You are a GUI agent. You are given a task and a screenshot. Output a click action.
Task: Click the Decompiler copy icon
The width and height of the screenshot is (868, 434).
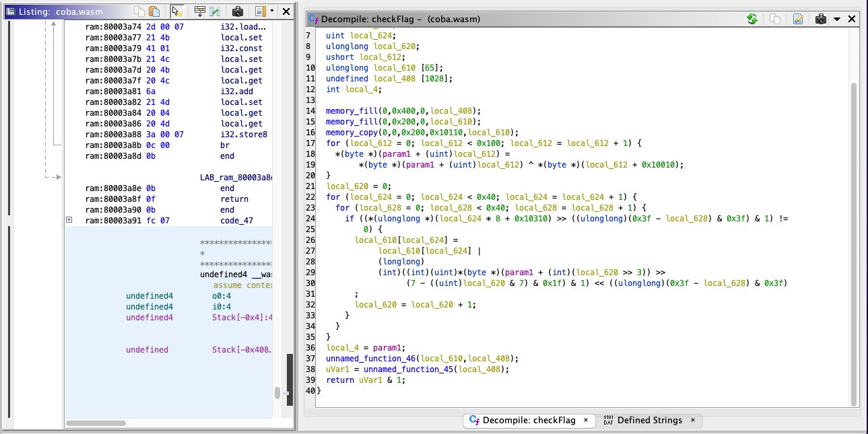[x=775, y=19]
